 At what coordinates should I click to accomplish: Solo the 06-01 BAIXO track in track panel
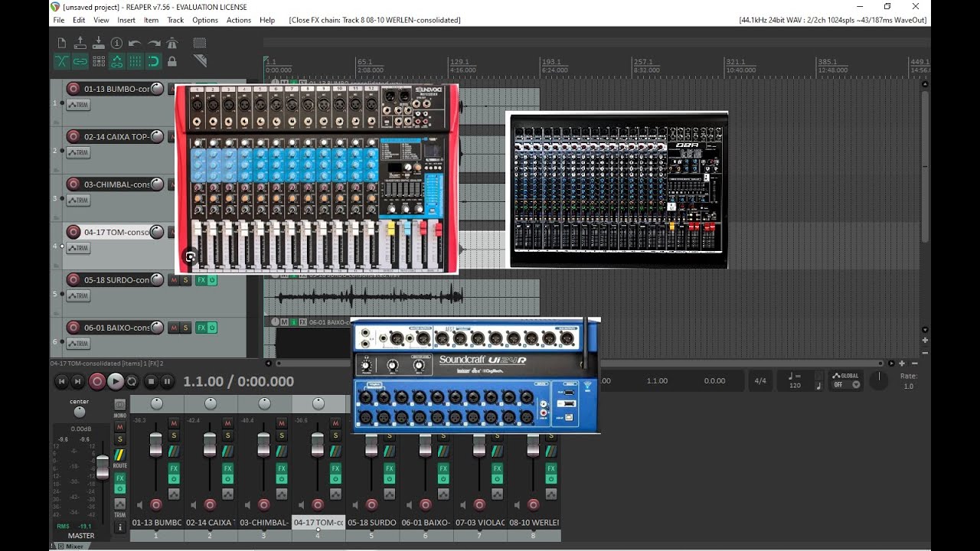point(186,328)
